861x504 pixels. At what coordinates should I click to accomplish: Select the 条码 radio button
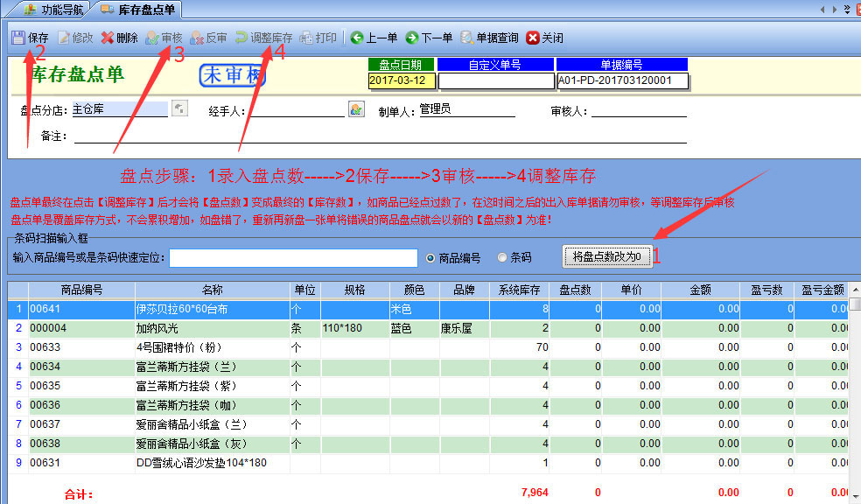pyautogui.click(x=502, y=258)
